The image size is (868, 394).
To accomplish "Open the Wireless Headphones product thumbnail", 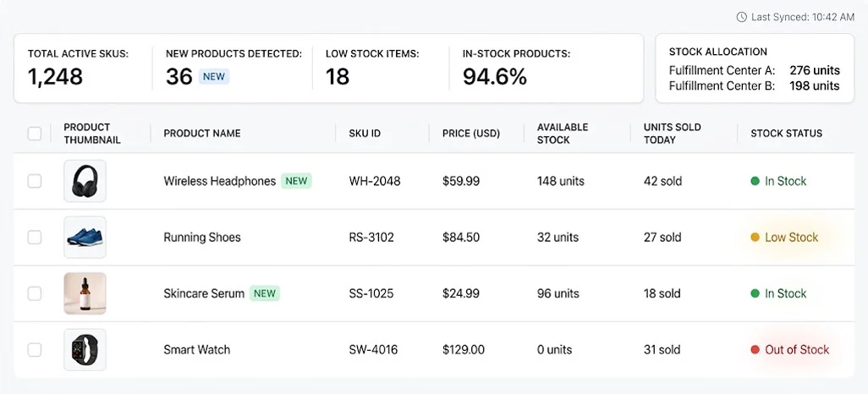I will (85, 181).
